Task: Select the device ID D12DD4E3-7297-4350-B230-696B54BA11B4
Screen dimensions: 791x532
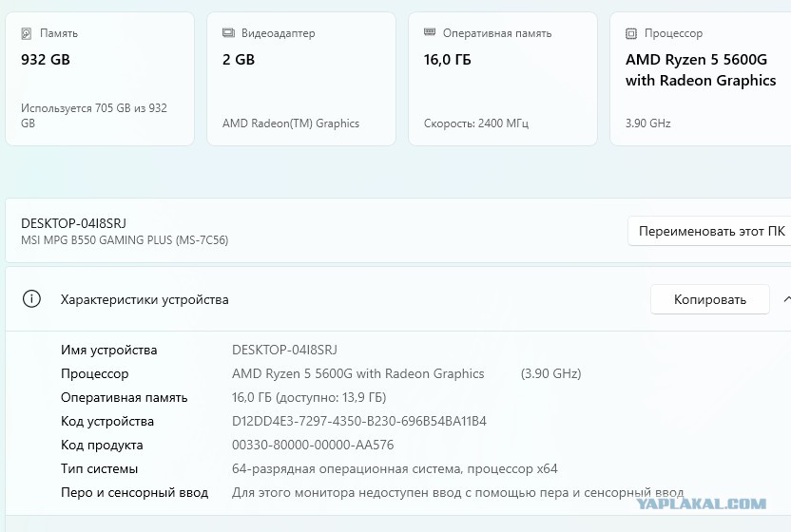Action: click(359, 421)
